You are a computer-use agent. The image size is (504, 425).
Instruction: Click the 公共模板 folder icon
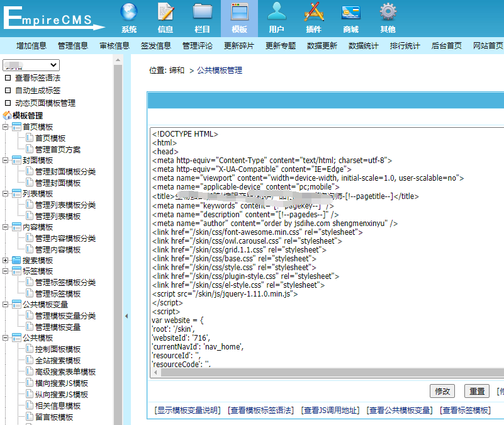16,338
